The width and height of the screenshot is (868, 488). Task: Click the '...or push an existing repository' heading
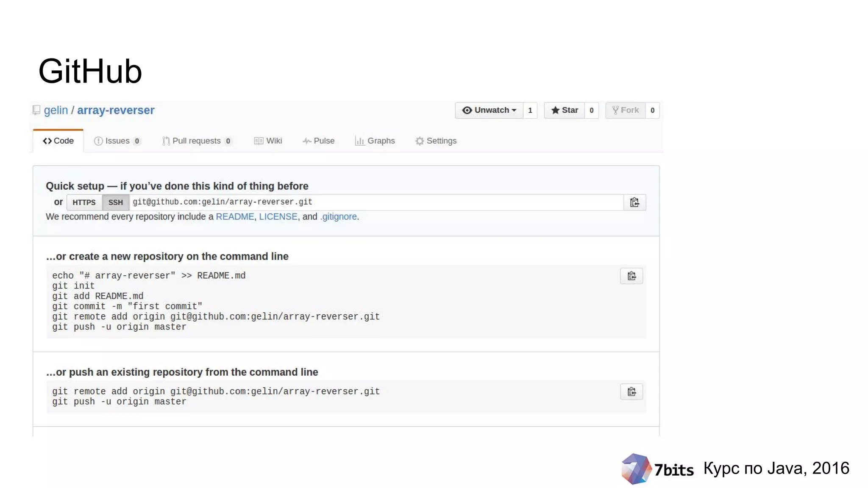pos(182,372)
